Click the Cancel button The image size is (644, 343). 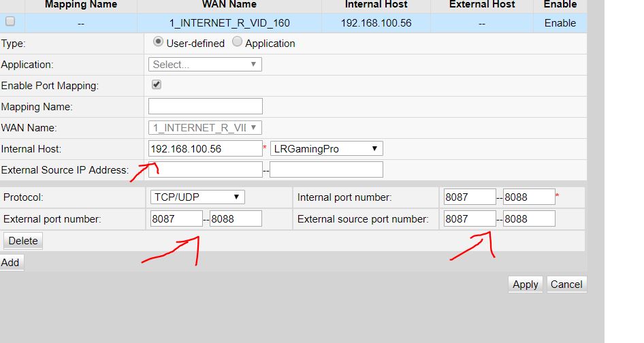tap(566, 284)
